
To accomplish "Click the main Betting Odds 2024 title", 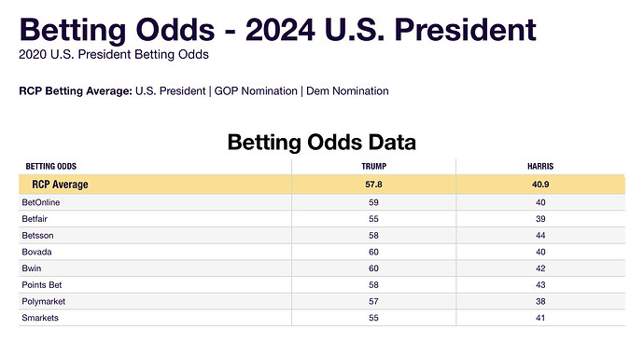I will click(x=277, y=30).
